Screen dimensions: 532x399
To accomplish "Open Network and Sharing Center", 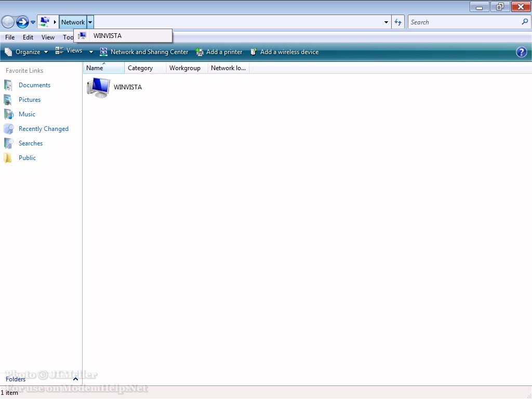I will coord(144,52).
